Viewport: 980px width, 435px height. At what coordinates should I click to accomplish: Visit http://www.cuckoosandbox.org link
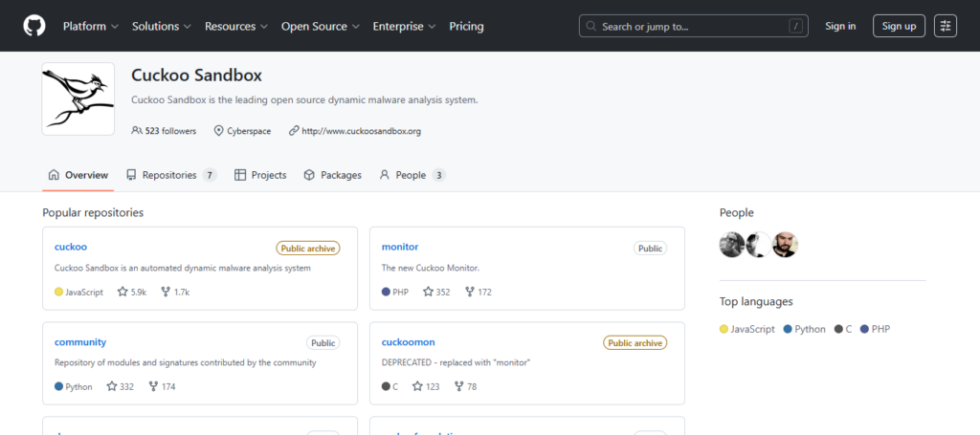(361, 131)
